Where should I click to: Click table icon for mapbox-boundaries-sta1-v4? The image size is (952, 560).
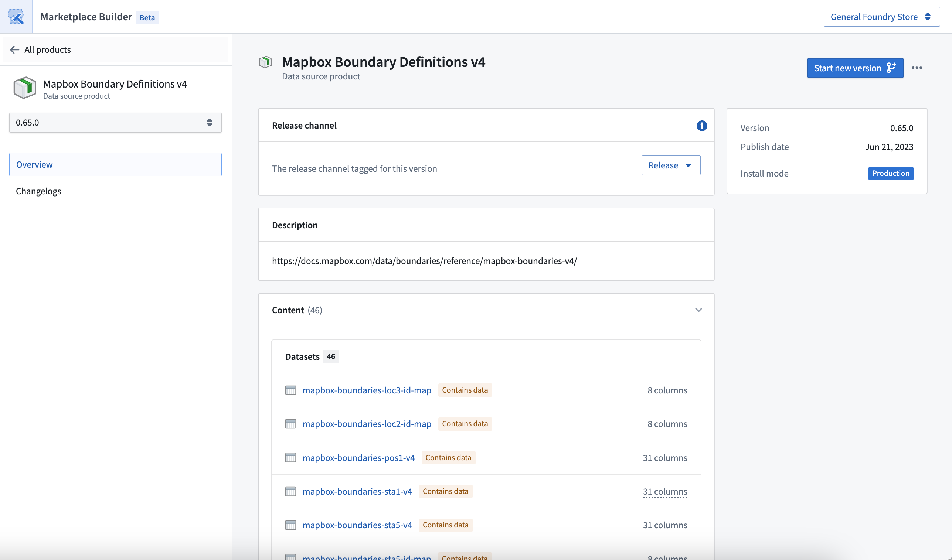(290, 491)
